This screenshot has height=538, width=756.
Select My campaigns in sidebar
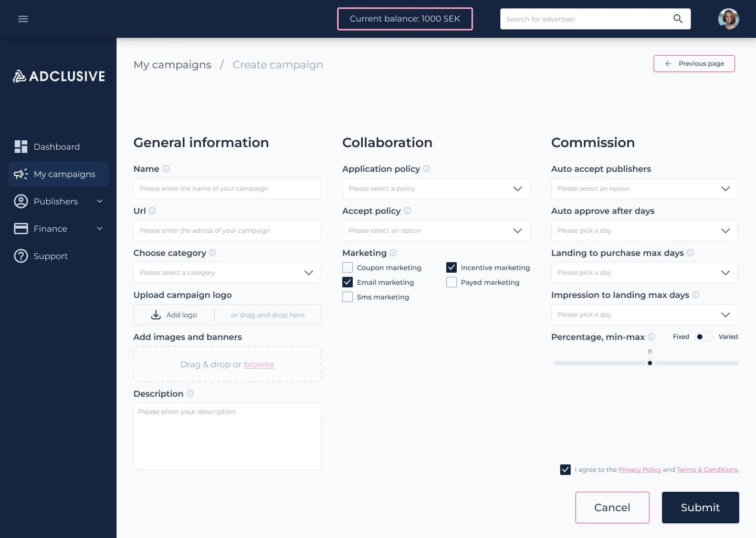59,174
